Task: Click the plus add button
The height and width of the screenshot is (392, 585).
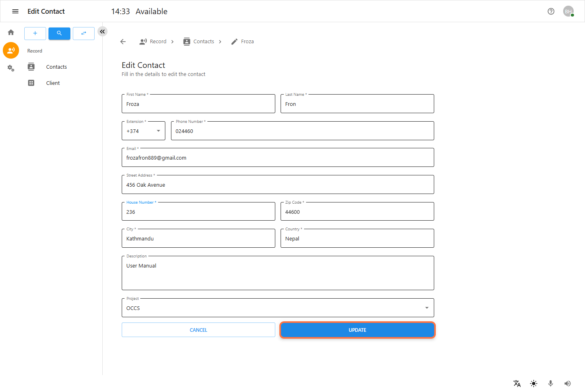Action: coord(35,33)
